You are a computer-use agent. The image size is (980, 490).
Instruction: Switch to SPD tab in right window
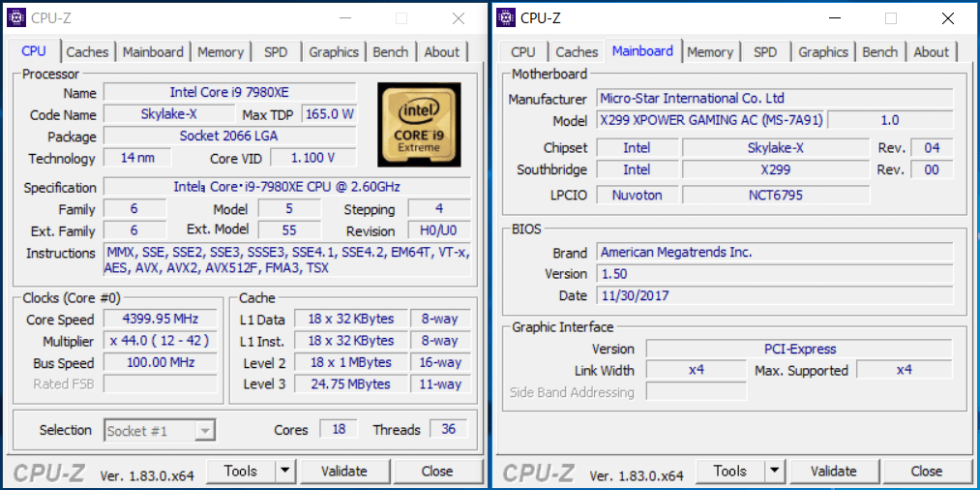[x=765, y=52]
